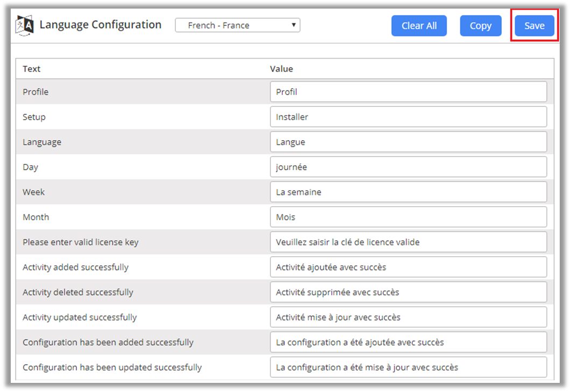Screen dimensions: 571x392
Task: Select the Language translation input box
Action: point(408,142)
